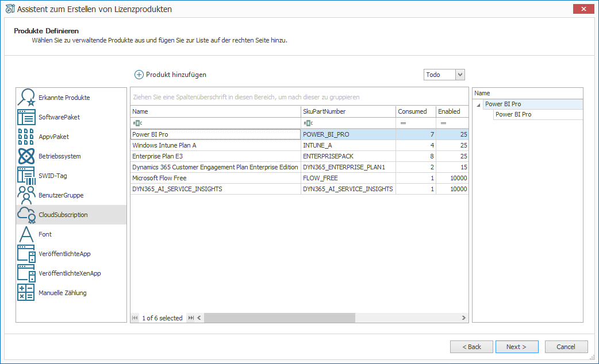
Task: Click the Enabled column equals filter icon
Action: click(x=443, y=123)
